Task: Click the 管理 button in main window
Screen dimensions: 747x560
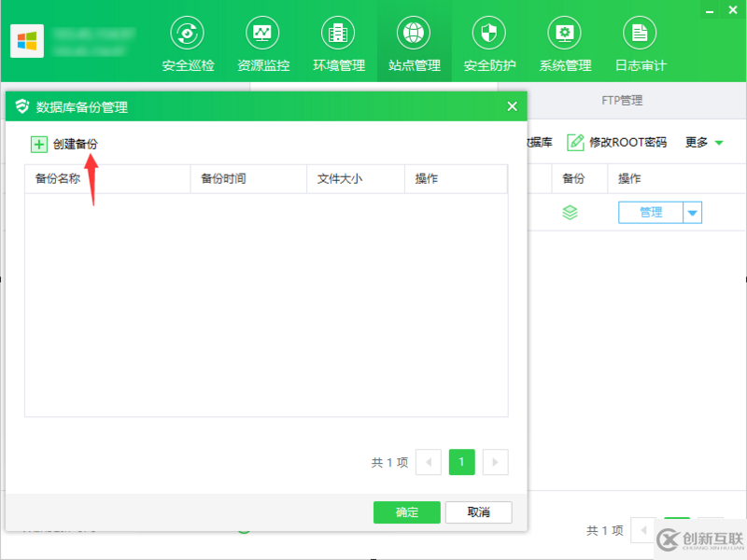Action: pyautogui.click(x=651, y=213)
